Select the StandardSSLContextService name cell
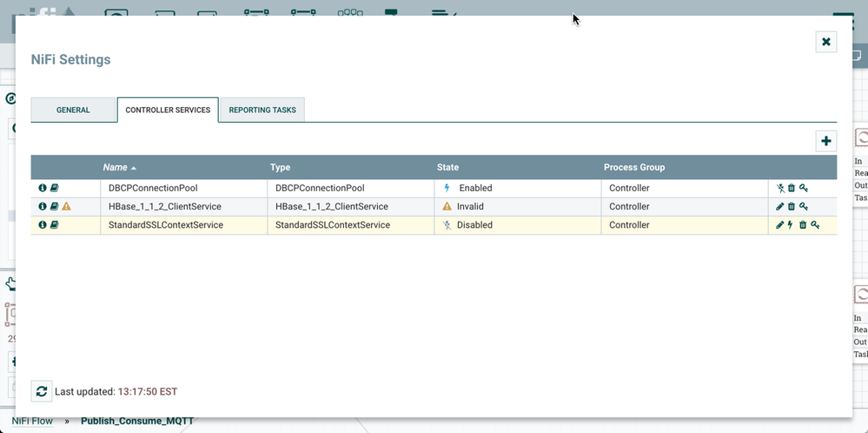 [166, 225]
